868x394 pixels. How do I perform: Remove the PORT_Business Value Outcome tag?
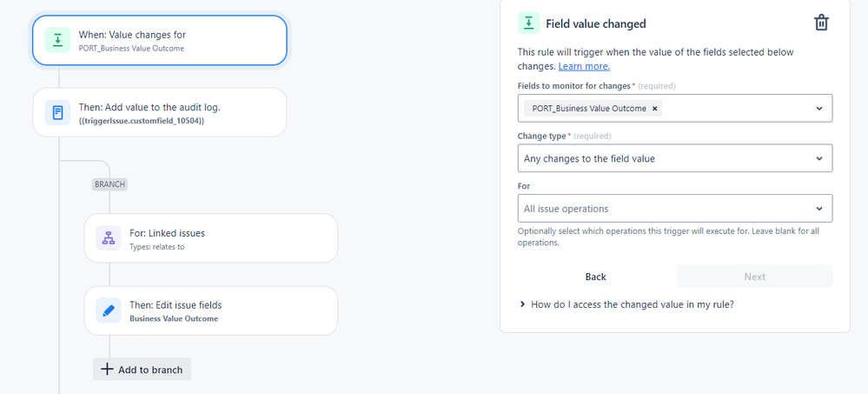point(655,109)
